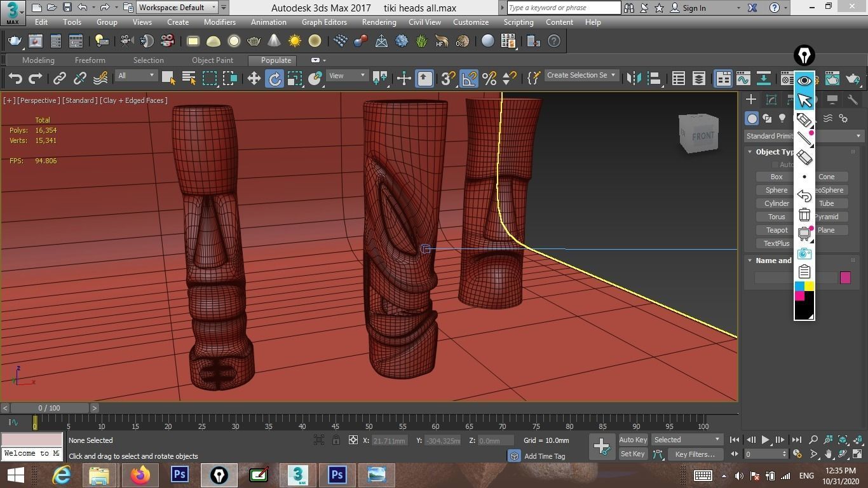This screenshot has width=868, height=488.
Task: Open the All selection filter dropdown
Action: [136, 76]
